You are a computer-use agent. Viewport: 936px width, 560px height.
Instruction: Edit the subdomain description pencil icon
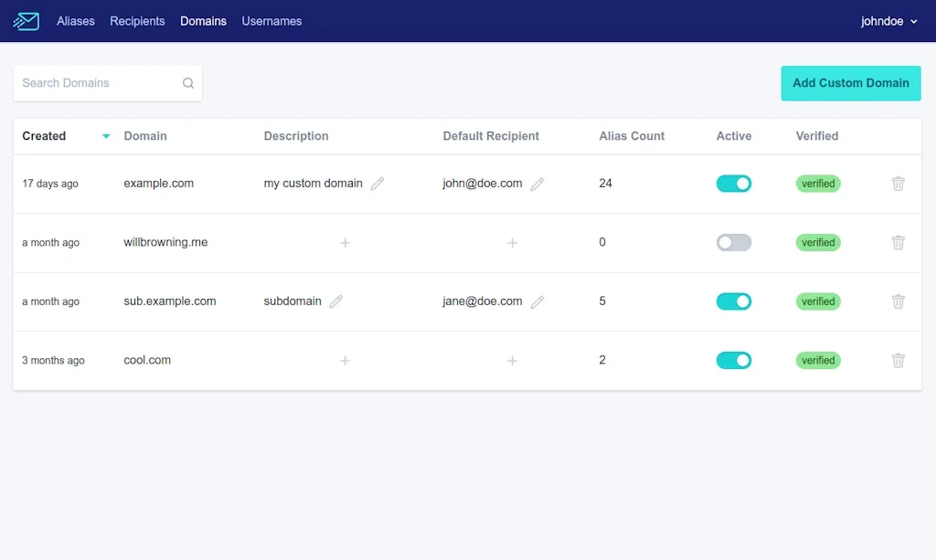336,301
